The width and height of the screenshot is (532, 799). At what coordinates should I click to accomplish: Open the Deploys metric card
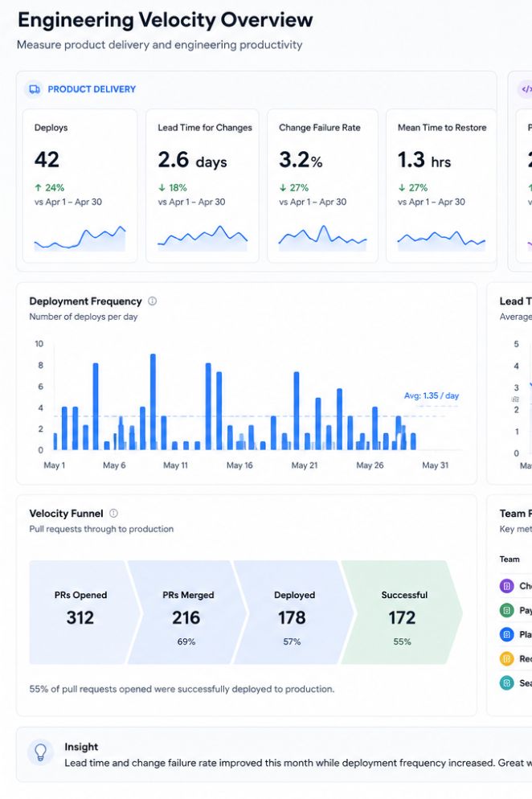pos(80,186)
